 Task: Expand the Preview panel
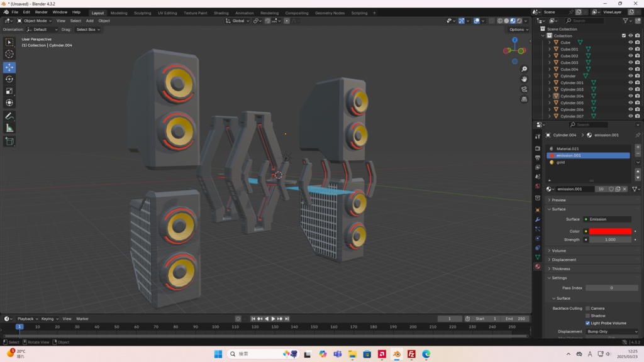point(558,200)
